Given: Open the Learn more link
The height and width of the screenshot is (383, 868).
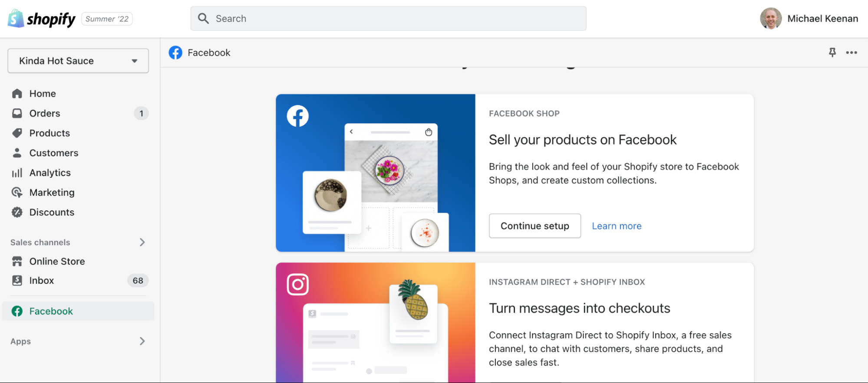Looking at the screenshot, I should [x=617, y=226].
